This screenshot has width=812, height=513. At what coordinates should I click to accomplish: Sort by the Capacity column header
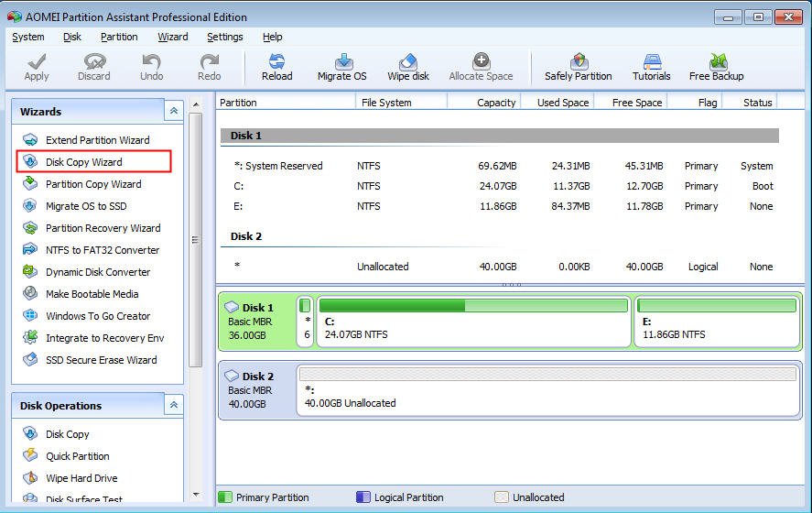tap(484, 103)
